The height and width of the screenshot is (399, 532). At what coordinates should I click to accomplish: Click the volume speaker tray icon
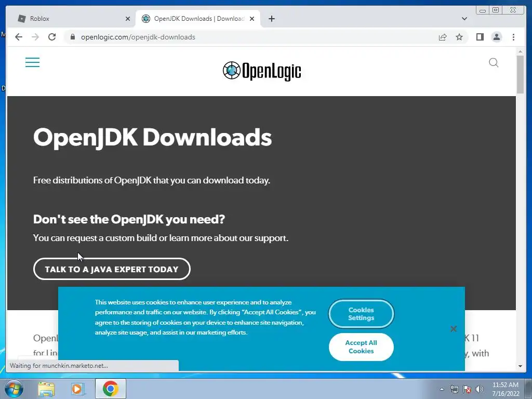(x=480, y=389)
